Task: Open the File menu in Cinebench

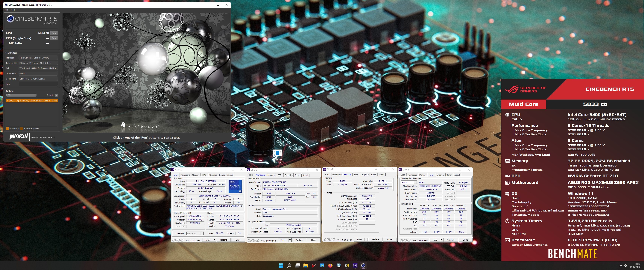Action: click(7, 10)
